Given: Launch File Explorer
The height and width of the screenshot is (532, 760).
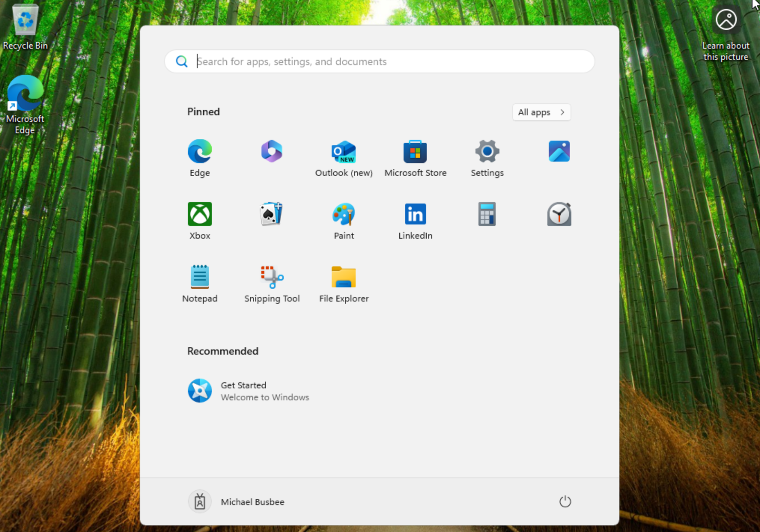Looking at the screenshot, I should (x=343, y=283).
